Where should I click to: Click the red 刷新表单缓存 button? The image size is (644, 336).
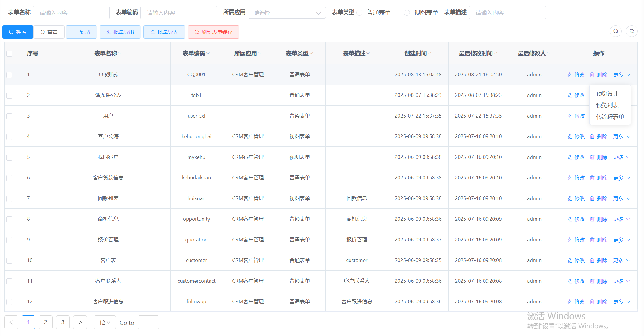tap(213, 32)
